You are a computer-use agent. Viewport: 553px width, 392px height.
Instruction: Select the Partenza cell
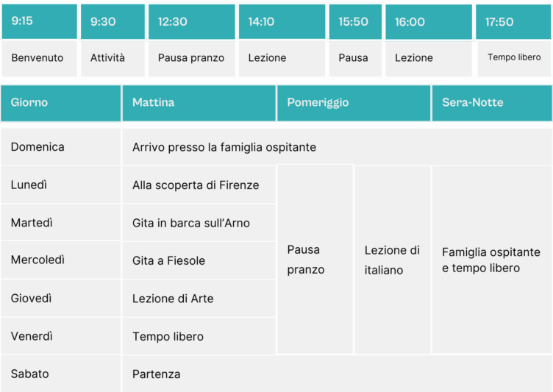(x=157, y=374)
